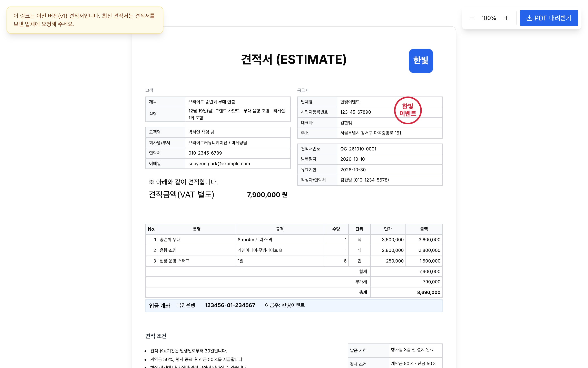Click unit price 250,000

(x=395, y=261)
